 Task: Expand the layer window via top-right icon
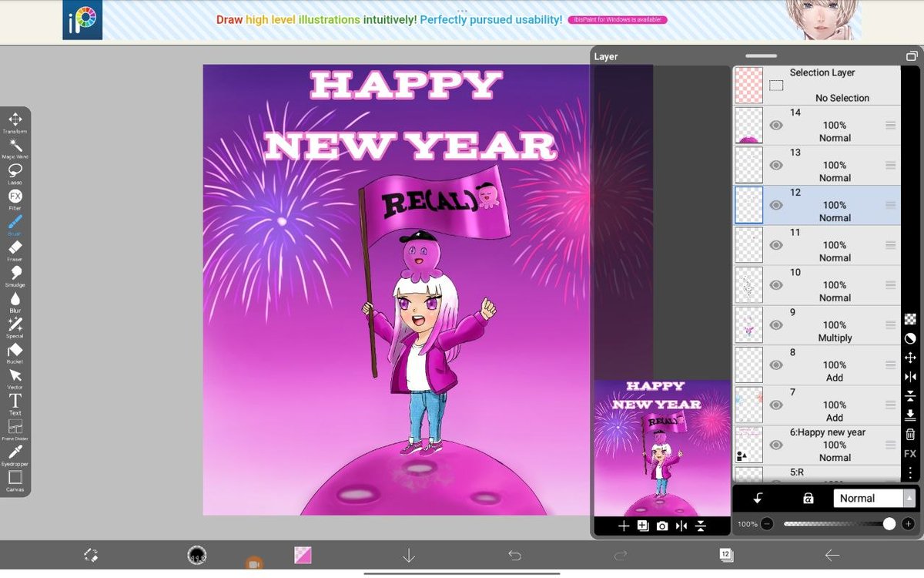911,56
